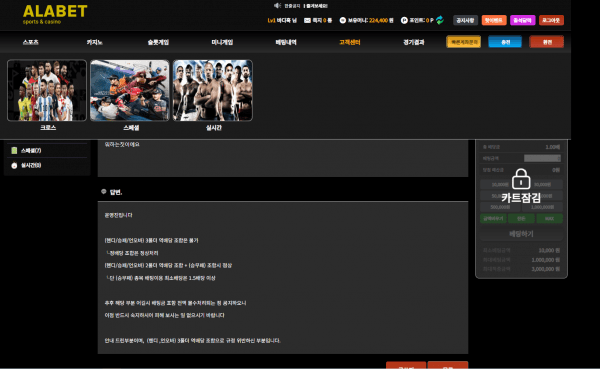Click the blue 충전 button
600x369 pixels.
click(505, 42)
